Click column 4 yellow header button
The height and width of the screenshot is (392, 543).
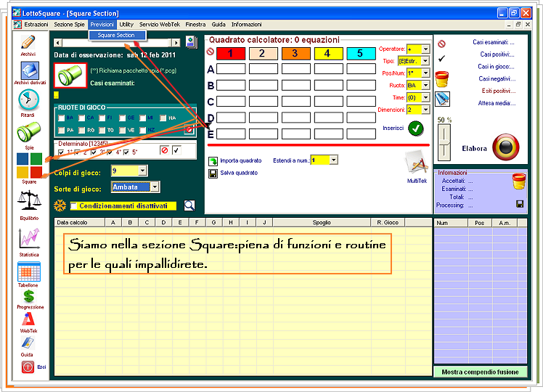[328, 54]
